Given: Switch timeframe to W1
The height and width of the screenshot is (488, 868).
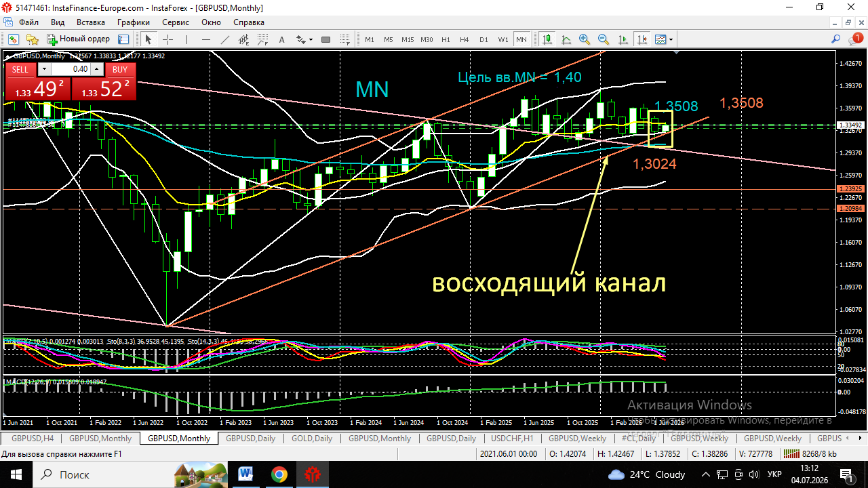Looking at the screenshot, I should (x=502, y=39).
